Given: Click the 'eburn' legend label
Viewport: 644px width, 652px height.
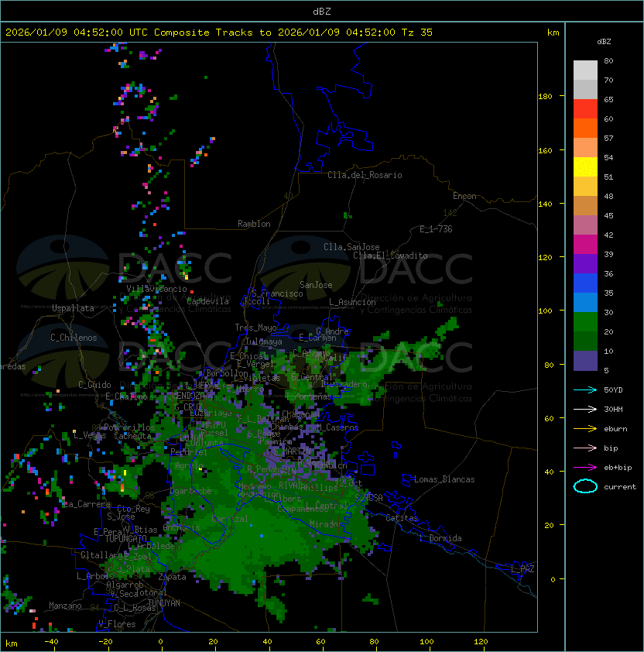Looking at the screenshot, I should (x=615, y=429).
